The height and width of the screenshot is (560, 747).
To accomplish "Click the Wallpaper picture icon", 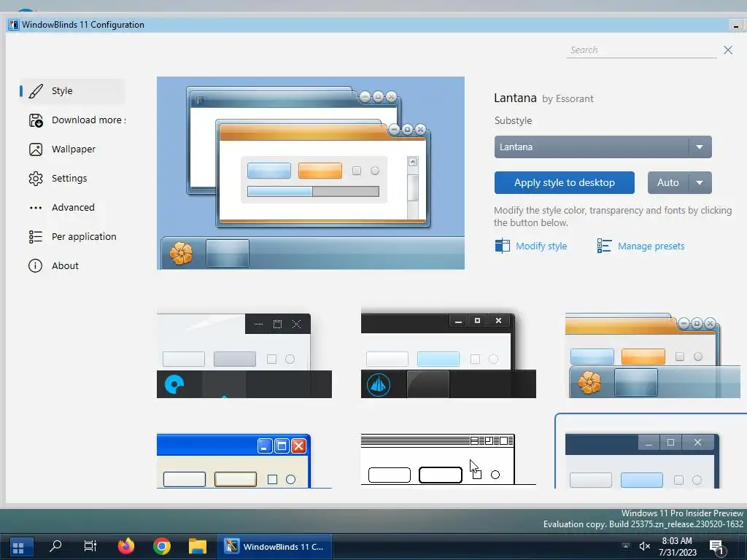I will (36, 149).
